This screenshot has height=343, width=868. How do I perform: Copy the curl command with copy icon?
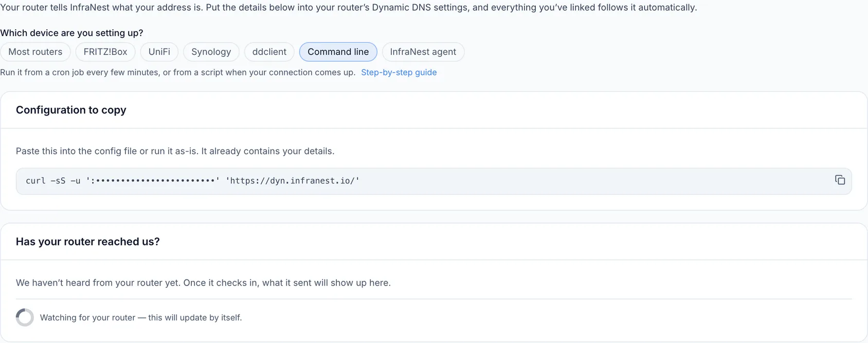pyautogui.click(x=840, y=180)
